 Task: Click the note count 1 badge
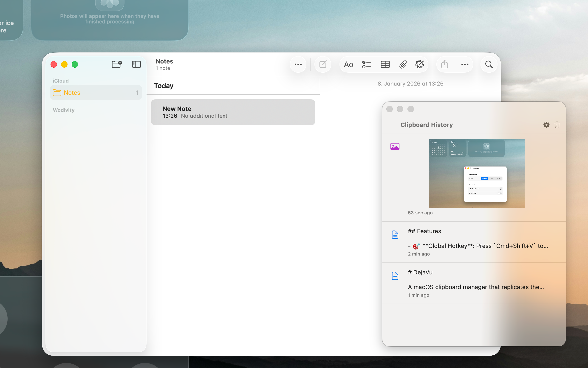(137, 93)
